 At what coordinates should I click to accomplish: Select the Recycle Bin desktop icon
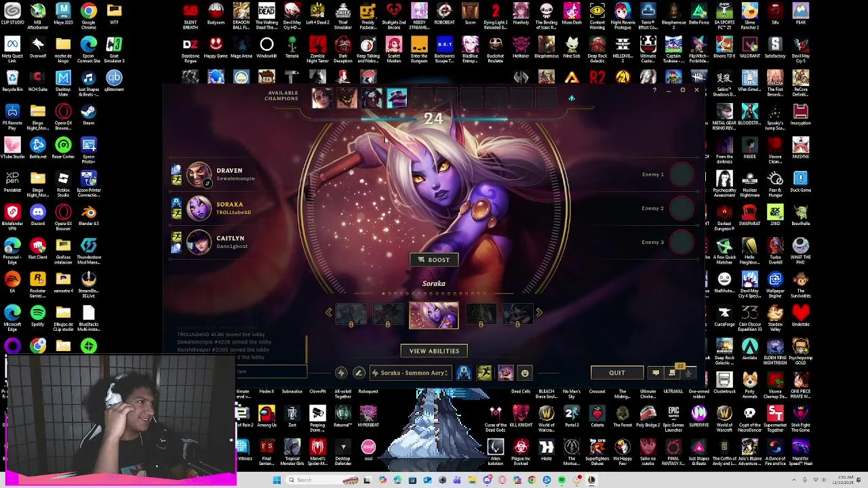click(12, 81)
